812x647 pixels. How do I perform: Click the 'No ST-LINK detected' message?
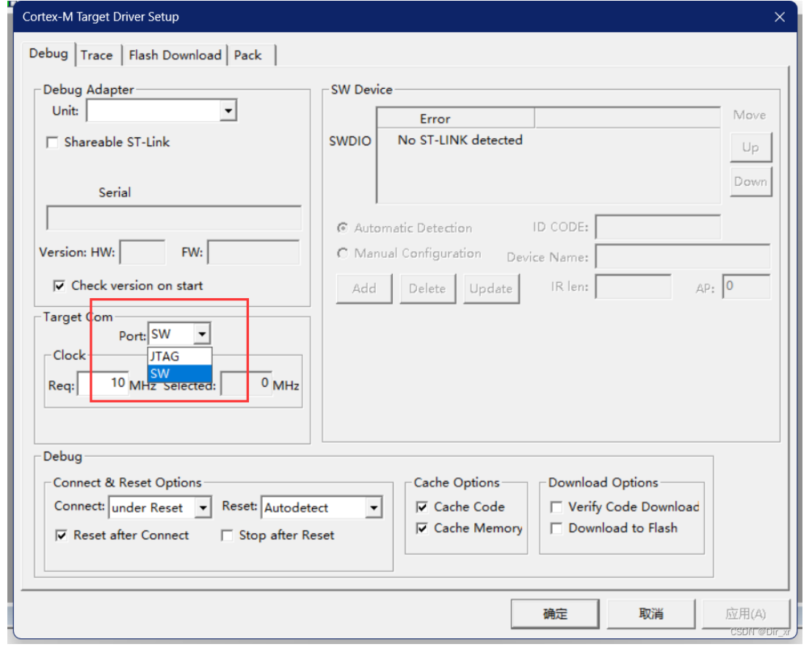click(460, 140)
